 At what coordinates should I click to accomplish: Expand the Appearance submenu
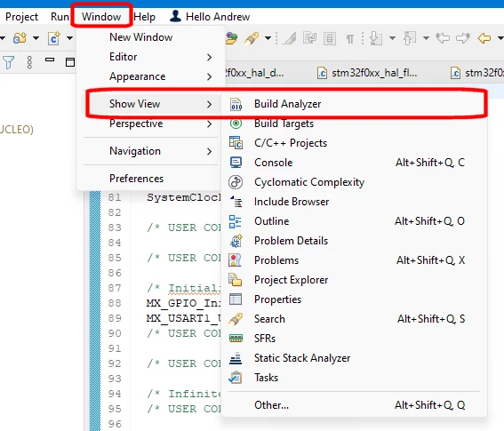click(x=150, y=76)
